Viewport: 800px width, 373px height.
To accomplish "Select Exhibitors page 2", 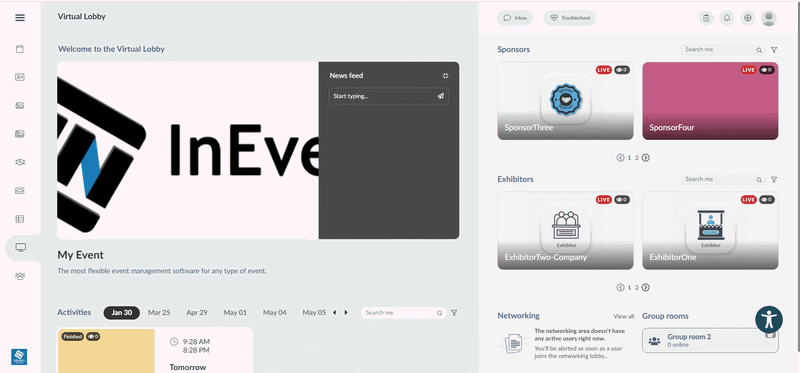I will click(x=637, y=287).
